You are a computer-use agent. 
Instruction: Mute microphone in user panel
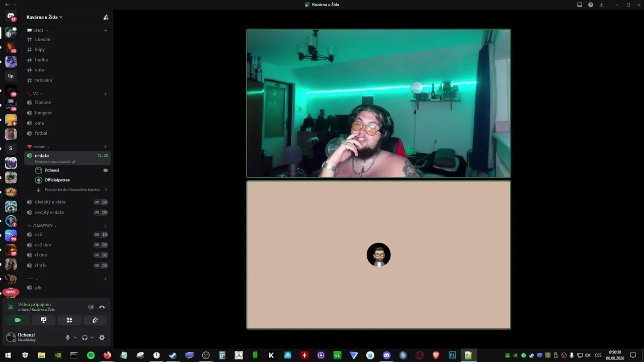67,338
